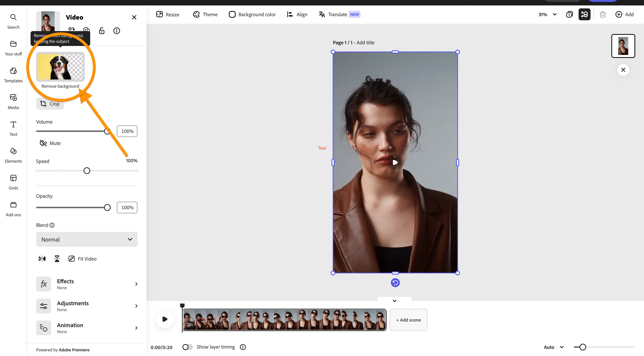Image resolution: width=644 pixels, height=356 pixels.
Task: Open the Blend mode Normal dropdown
Action: [x=86, y=239]
